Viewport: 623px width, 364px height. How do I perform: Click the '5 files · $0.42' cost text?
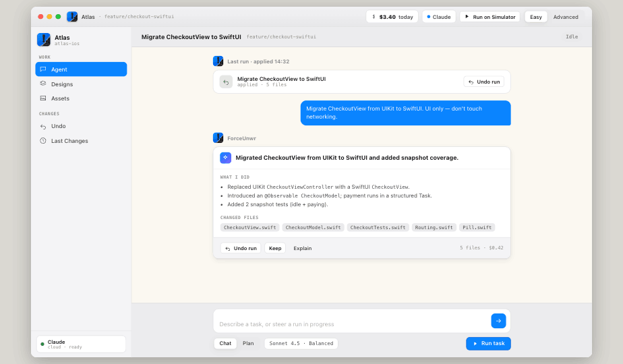click(481, 247)
